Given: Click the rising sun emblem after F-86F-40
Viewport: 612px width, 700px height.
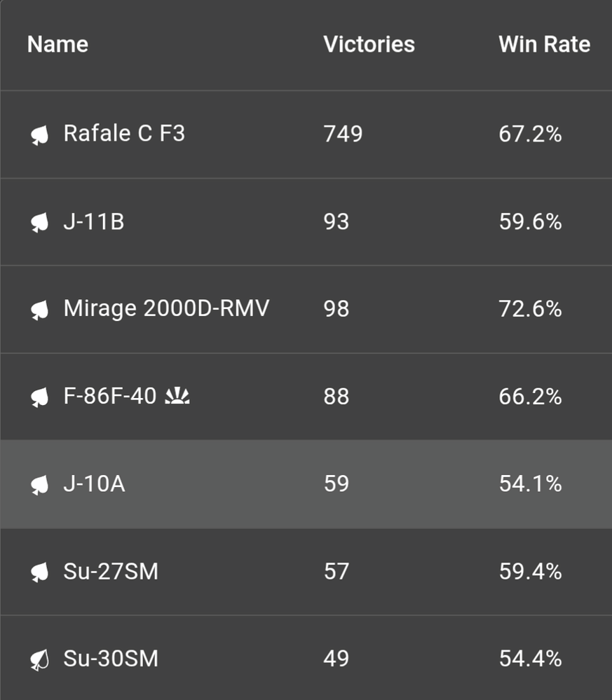Looking at the screenshot, I should click(x=177, y=397).
